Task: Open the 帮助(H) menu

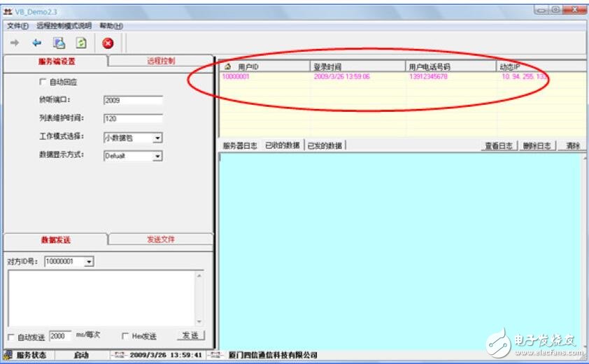Action: (x=111, y=26)
